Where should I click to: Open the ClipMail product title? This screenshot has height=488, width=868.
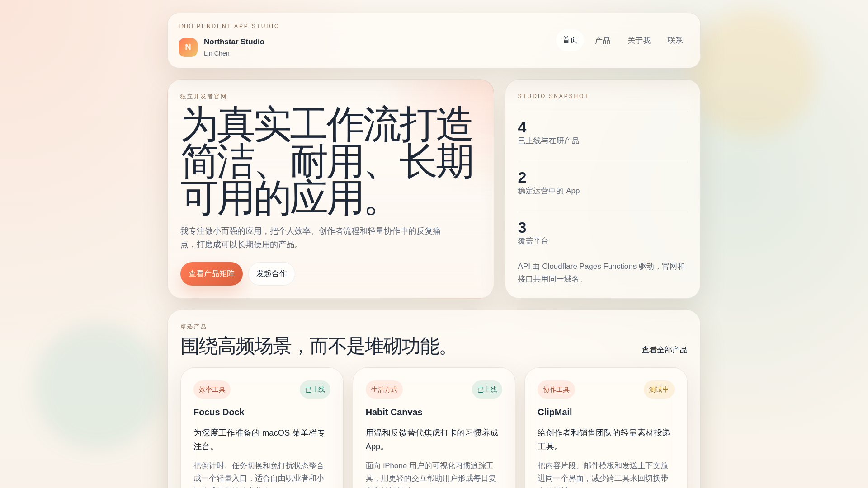[555, 412]
